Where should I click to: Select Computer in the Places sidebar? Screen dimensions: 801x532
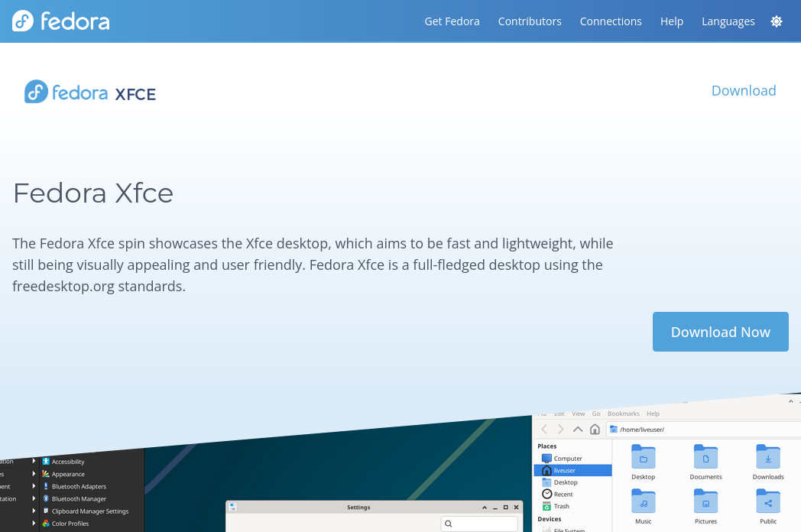(x=566, y=458)
